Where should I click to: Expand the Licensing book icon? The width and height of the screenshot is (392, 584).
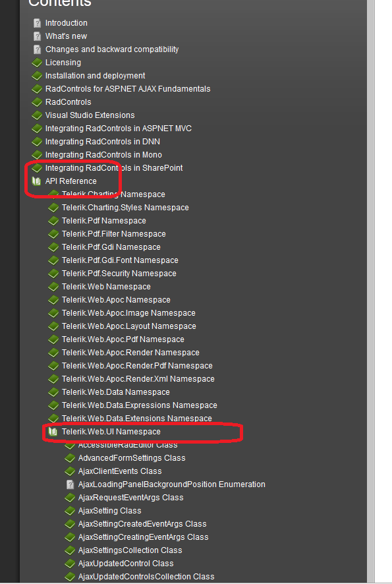click(x=37, y=63)
